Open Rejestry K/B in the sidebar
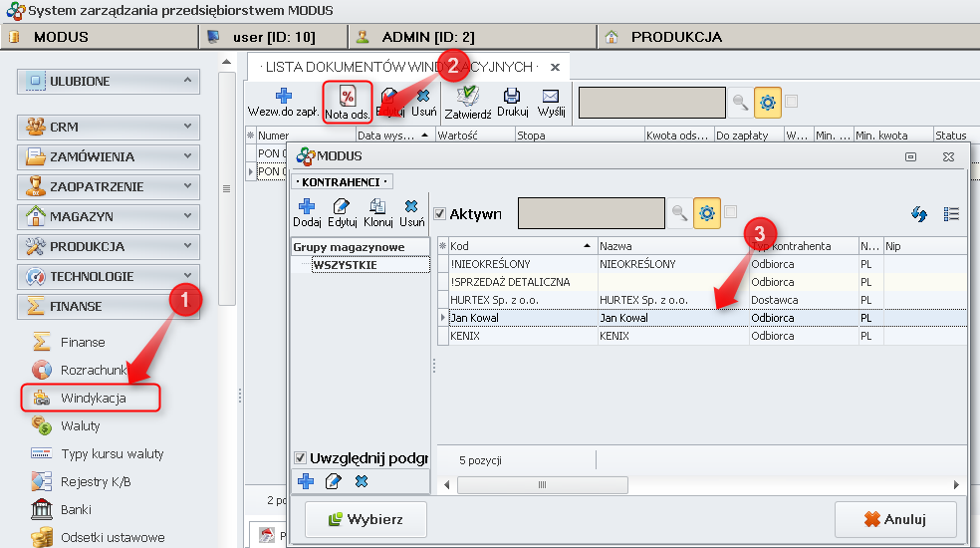The image size is (980, 548). click(96, 481)
